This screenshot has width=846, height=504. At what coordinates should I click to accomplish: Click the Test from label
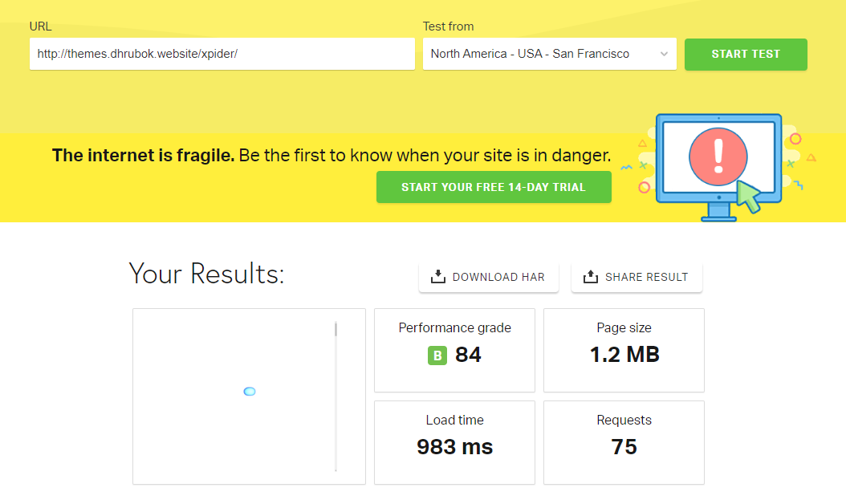(x=448, y=26)
